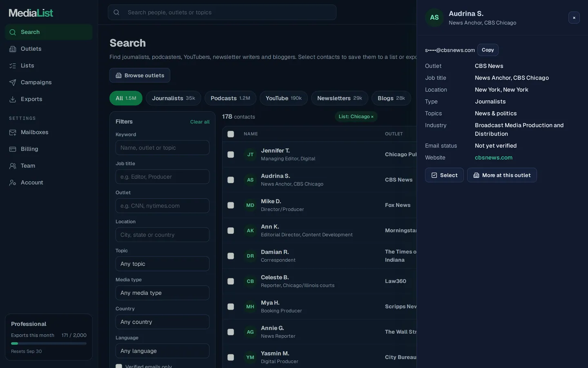The image size is (588, 368).
Task: Open Billing settings
Action: coord(49,149)
